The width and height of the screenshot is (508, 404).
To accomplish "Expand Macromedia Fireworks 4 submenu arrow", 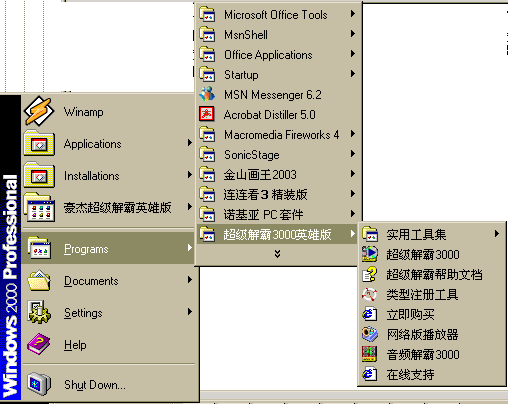I will pyautogui.click(x=353, y=134).
